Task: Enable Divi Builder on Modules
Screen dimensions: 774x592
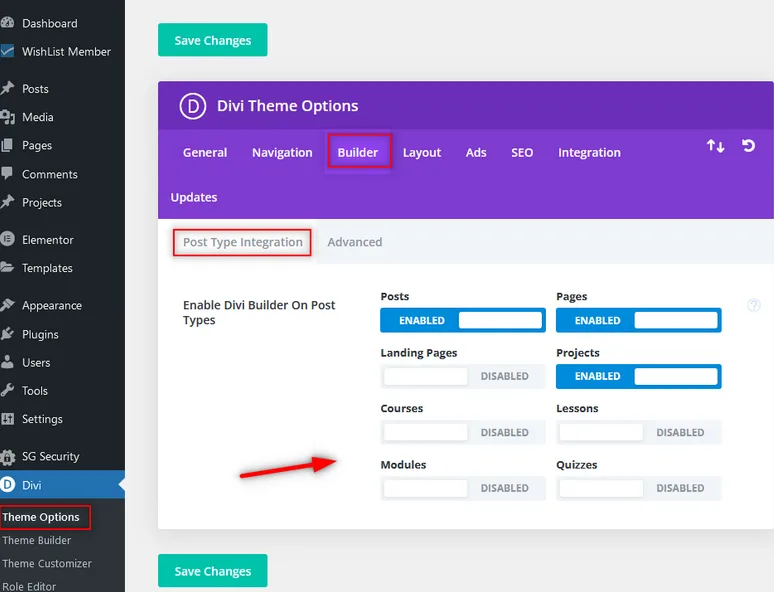Action: [x=463, y=488]
